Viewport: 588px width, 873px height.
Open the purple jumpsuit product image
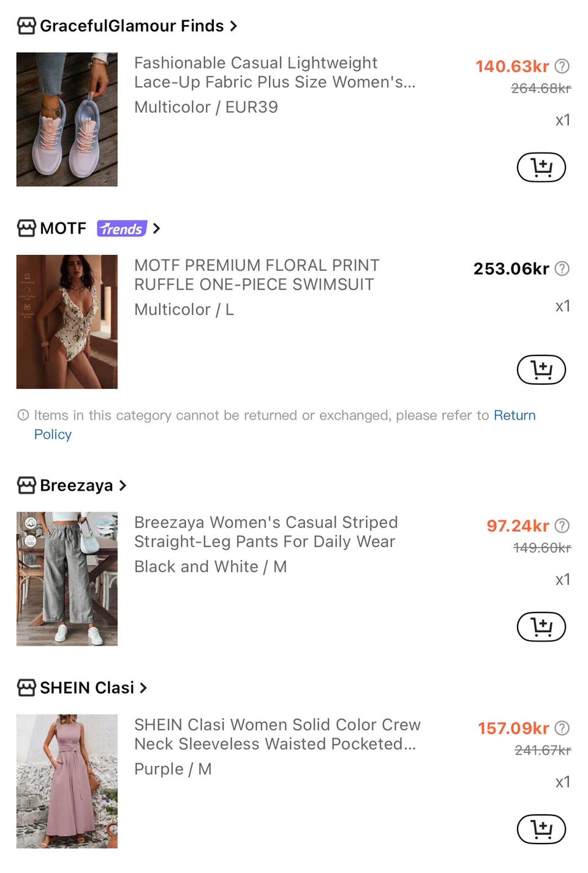(67, 781)
